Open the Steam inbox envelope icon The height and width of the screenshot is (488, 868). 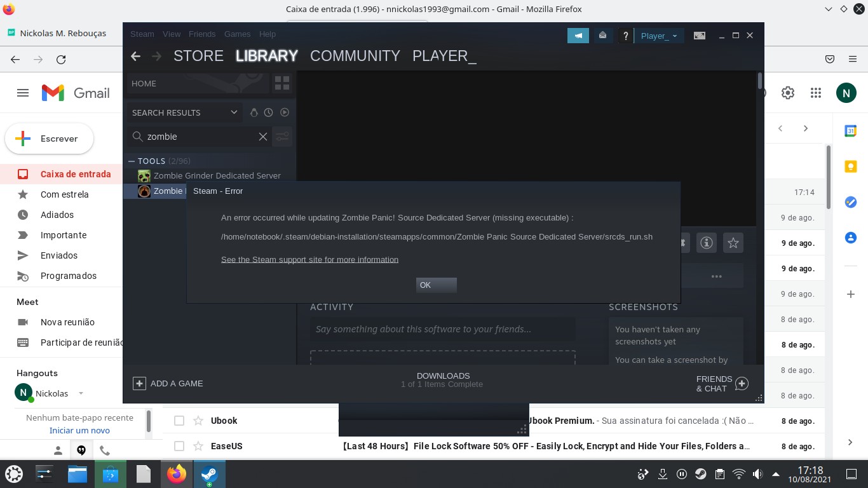(602, 36)
